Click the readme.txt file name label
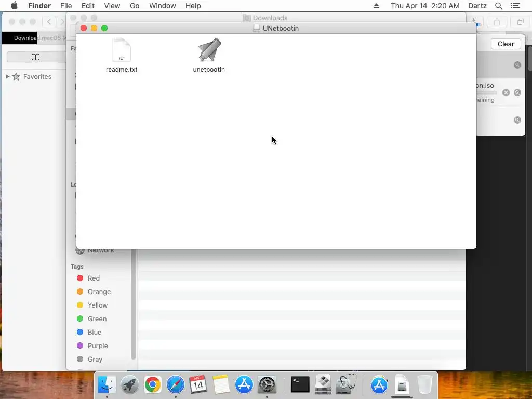532x399 pixels. pyautogui.click(x=122, y=70)
